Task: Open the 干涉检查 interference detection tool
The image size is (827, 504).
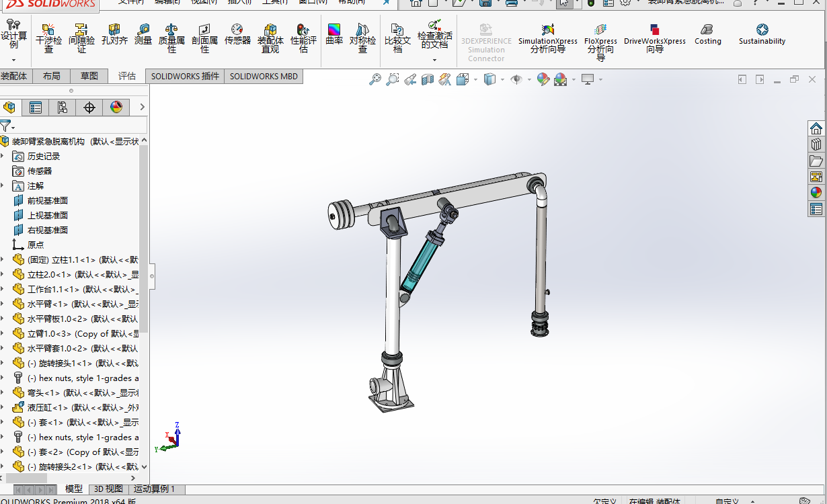Action: 48,39
